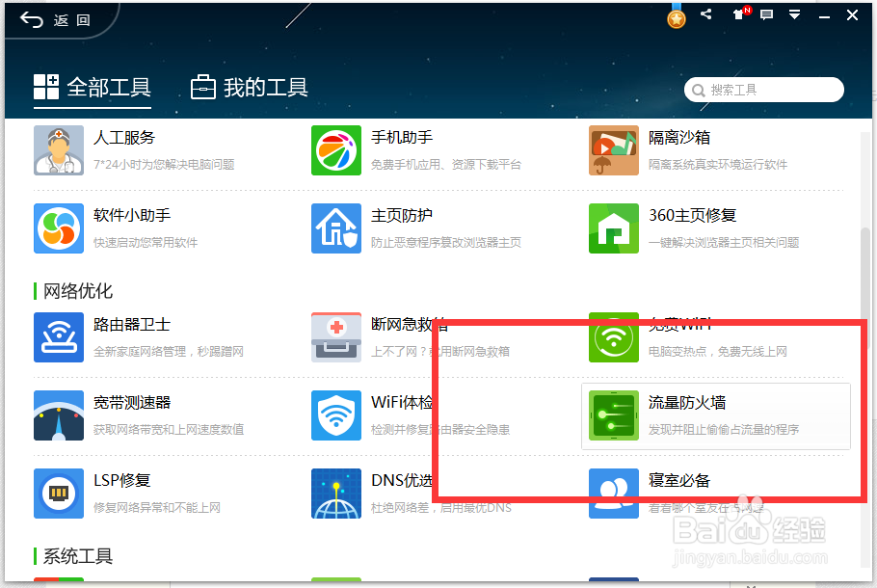Open the 路由器卫士 router icon
Screen dimensions: 877x588
59,337
